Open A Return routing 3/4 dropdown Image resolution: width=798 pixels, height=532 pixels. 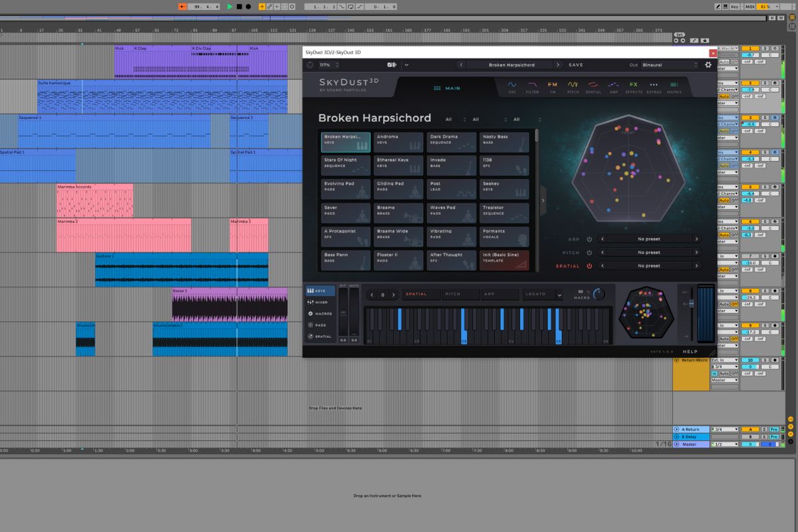tap(724, 430)
